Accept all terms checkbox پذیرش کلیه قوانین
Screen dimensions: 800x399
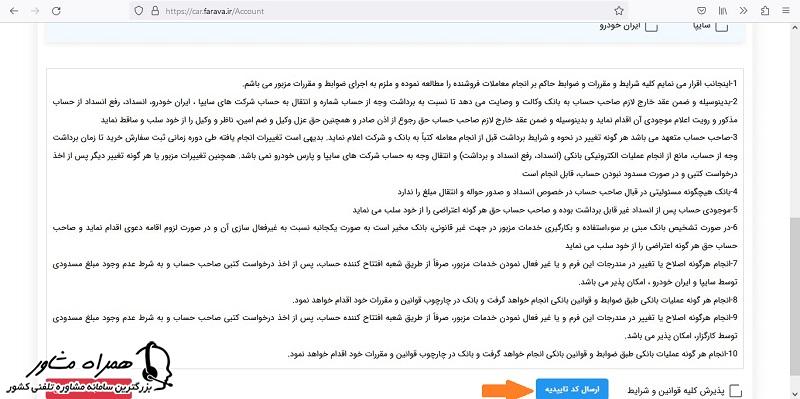coord(735,391)
